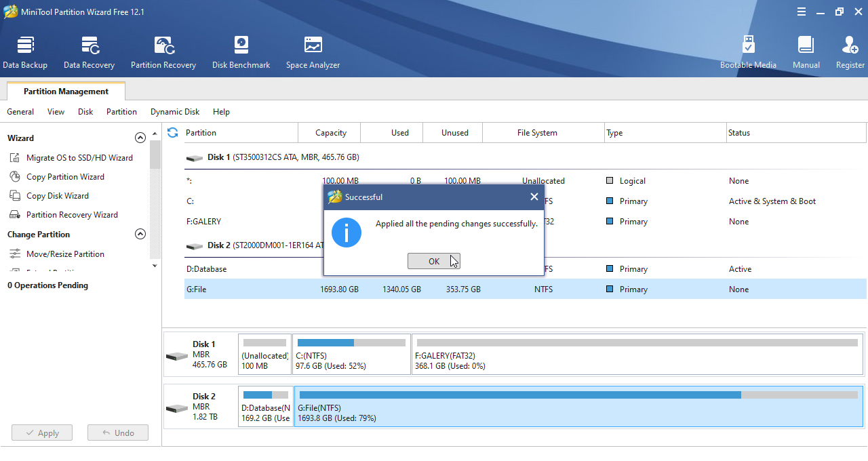868x461 pixels.
Task: Click the Unallocated 100 MB block in the disk map
Action: coord(264,354)
